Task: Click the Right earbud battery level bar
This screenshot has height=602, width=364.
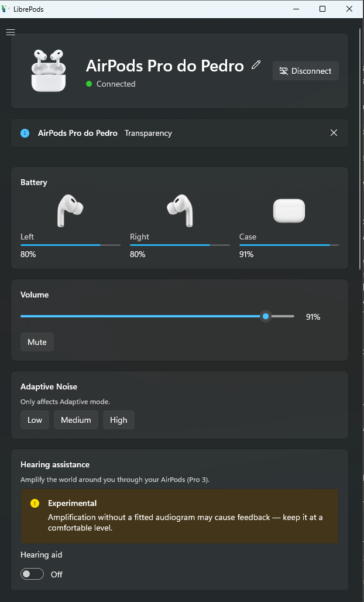Action: point(180,245)
